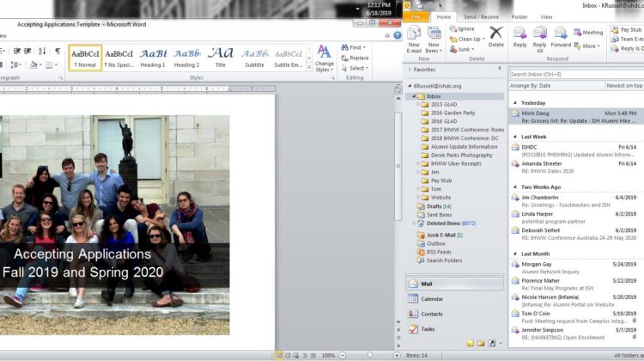
Task: Open email from Amanda Streeter
Action: pos(576,168)
